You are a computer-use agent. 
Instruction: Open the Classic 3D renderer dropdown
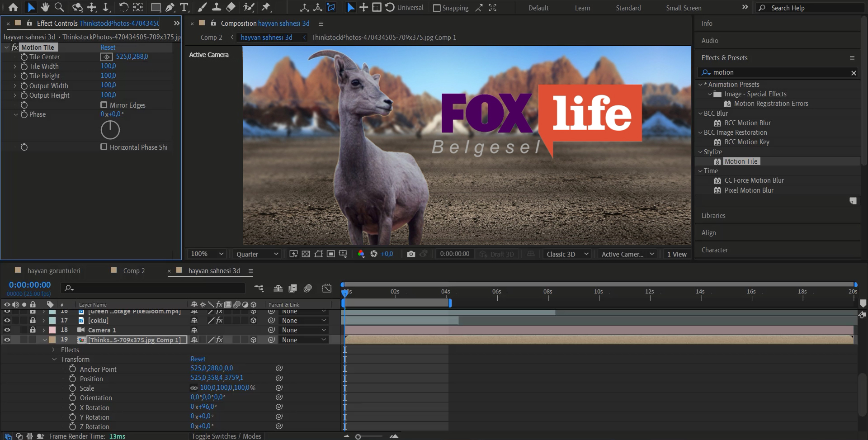click(567, 254)
